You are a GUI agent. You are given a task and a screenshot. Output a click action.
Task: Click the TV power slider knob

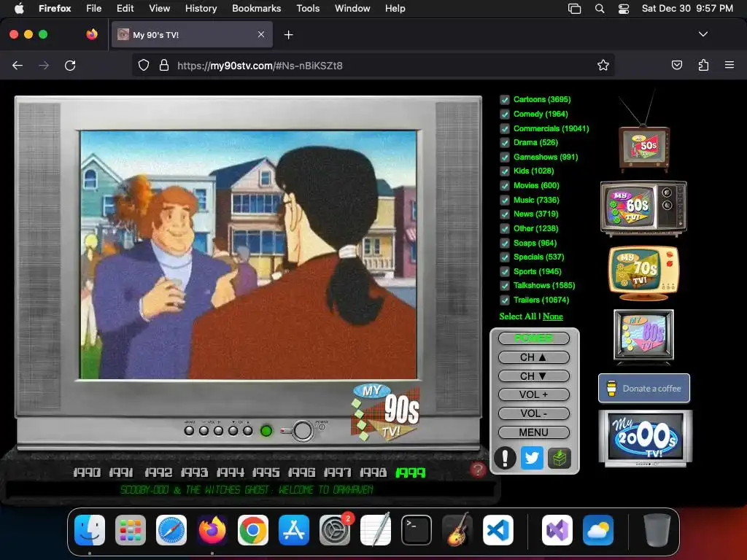coord(303,430)
